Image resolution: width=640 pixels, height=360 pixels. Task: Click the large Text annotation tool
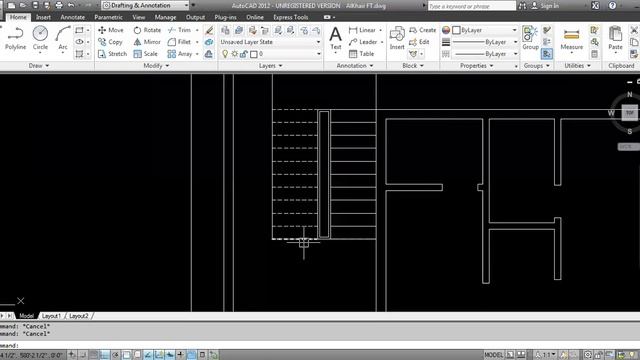[x=336, y=38]
